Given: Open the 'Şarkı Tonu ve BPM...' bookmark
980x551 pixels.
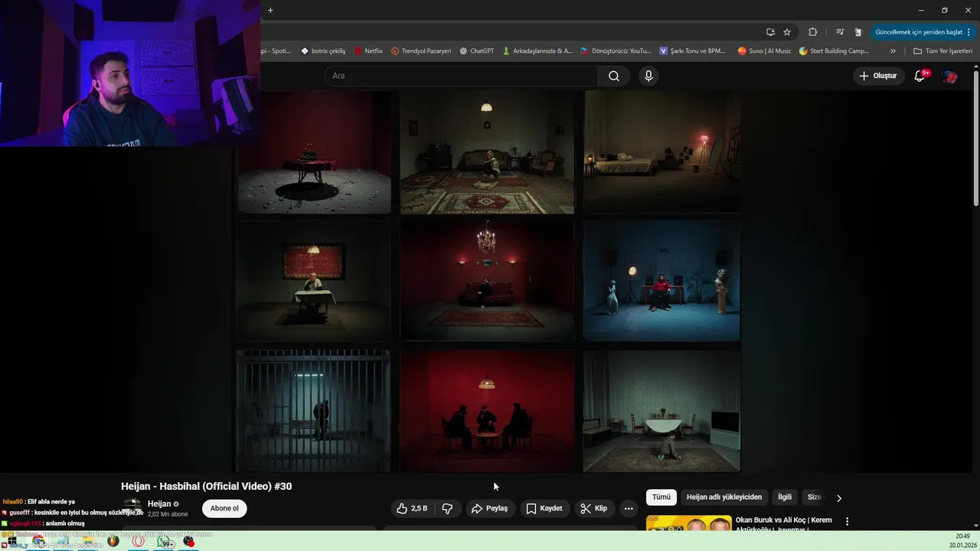Looking at the screenshot, I should click(692, 51).
